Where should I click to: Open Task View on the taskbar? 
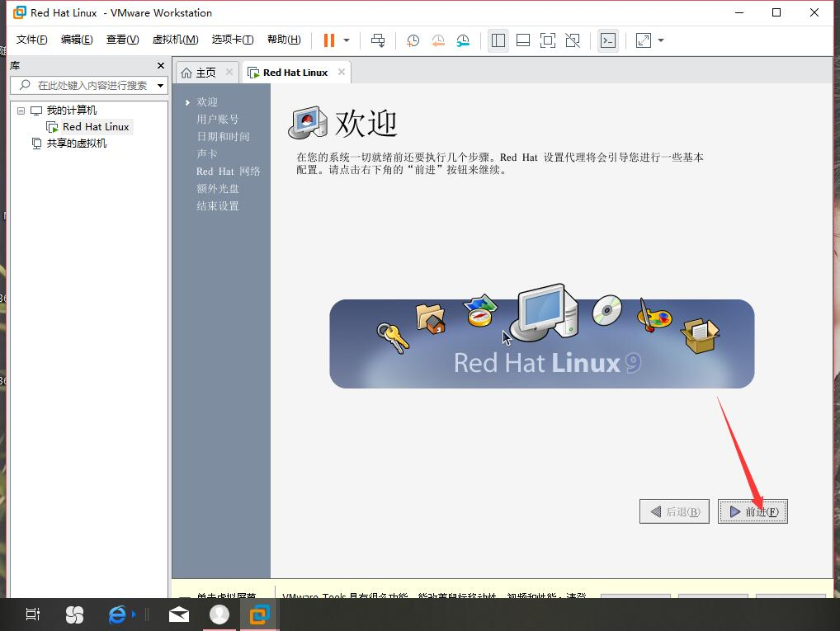(x=33, y=615)
